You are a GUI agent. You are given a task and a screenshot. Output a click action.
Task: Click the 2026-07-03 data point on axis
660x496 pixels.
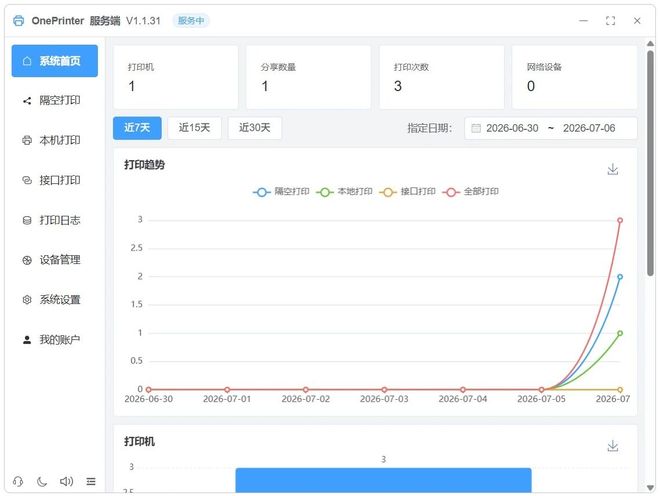click(384, 390)
